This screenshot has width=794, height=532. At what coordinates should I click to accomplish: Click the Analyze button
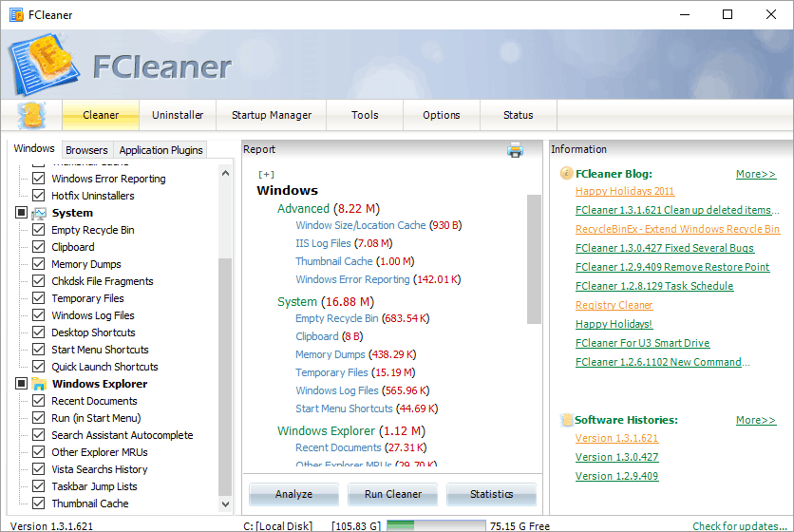tap(293, 494)
